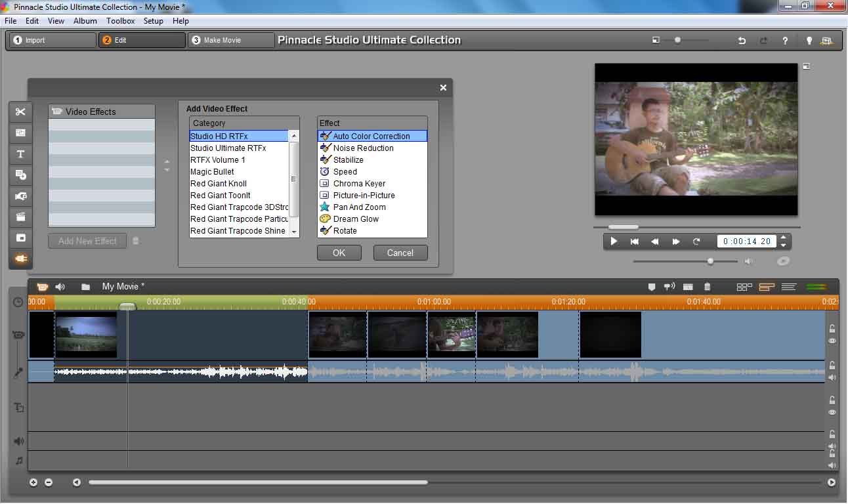
Task: Click the green audio mixer levels icon
Action: [816, 287]
